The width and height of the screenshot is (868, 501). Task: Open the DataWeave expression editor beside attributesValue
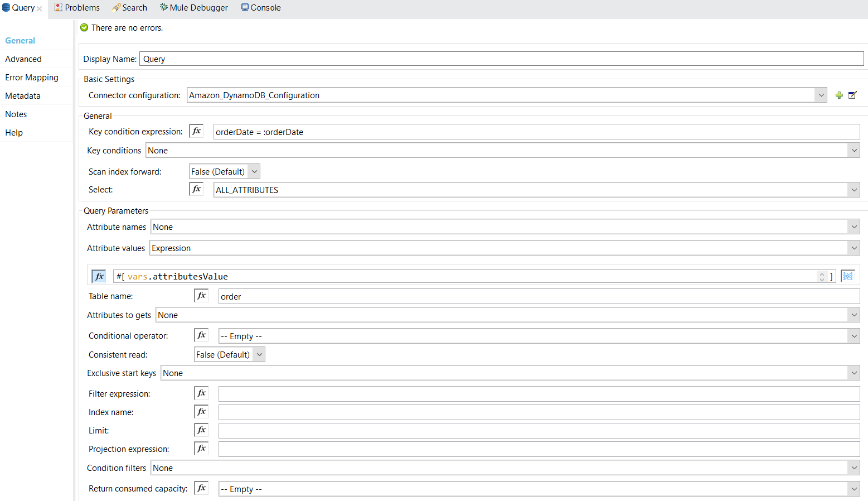point(847,276)
